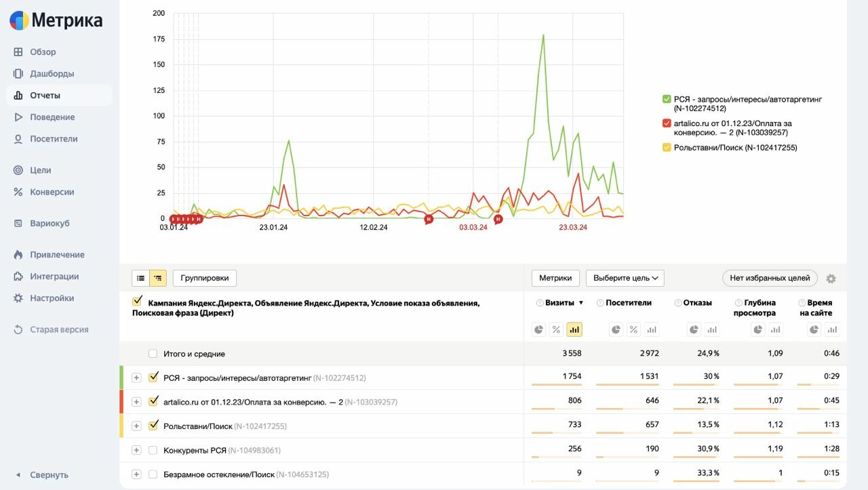Click the red note marker near 03.03.24
The height and width of the screenshot is (490, 868).
498,219
